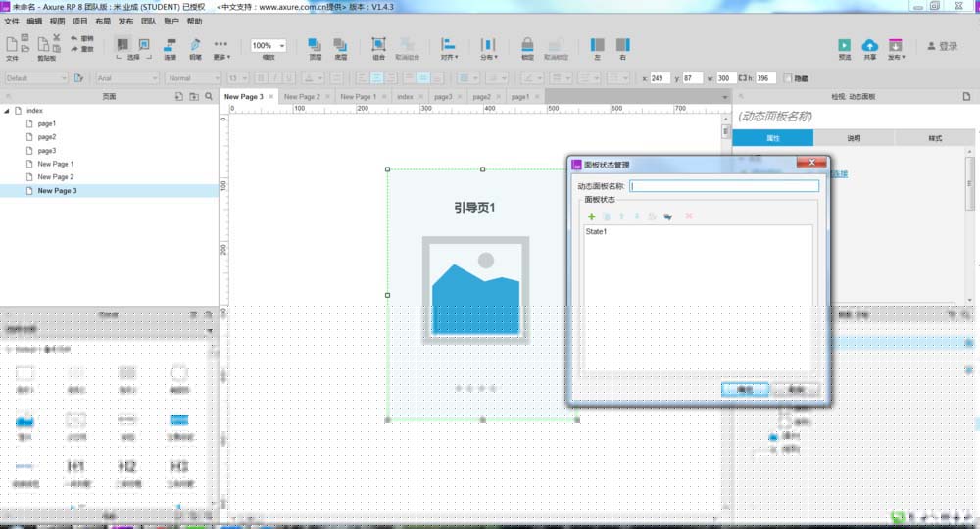Switch to inspector 样式 tab

(935, 138)
